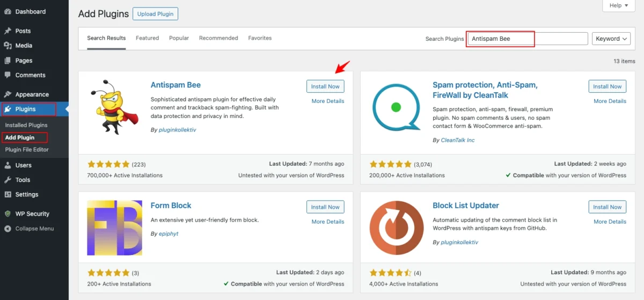The width and height of the screenshot is (644, 300).
Task: Switch to the Search Results tab
Action: (106, 38)
